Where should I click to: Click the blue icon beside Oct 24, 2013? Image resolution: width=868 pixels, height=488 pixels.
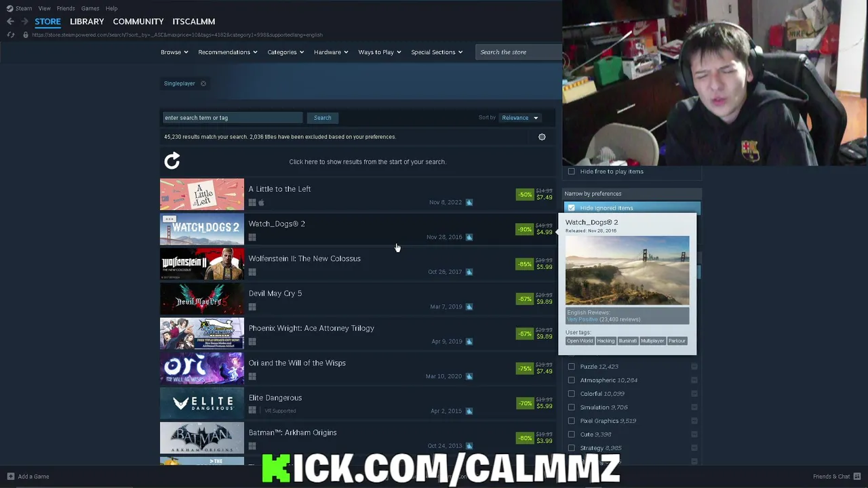469,446
